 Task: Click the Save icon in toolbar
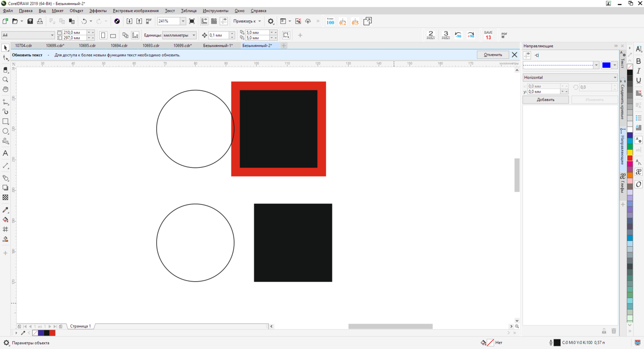[x=30, y=21]
